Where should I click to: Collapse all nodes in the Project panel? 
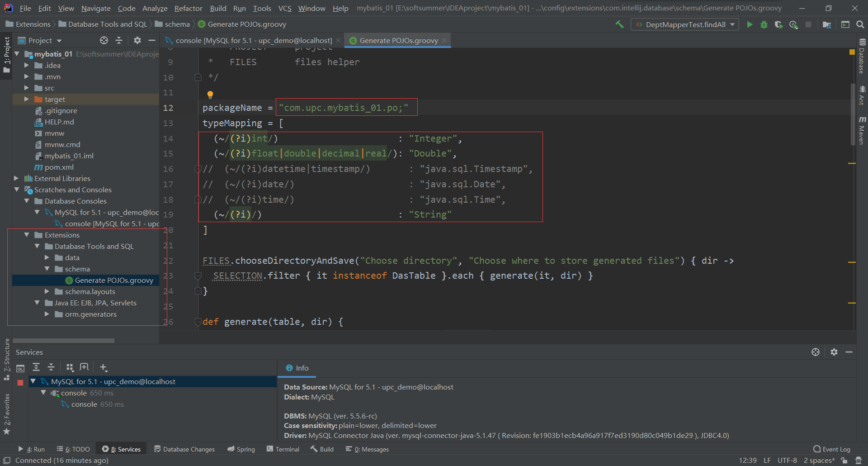click(x=119, y=40)
